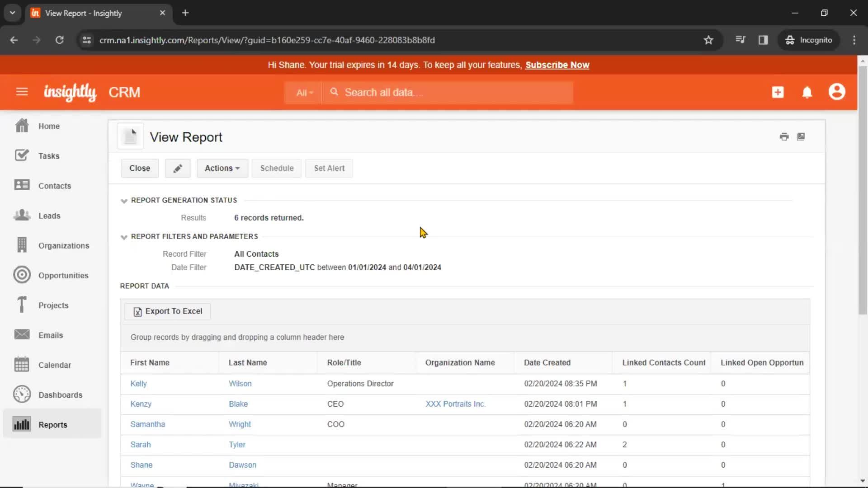The width and height of the screenshot is (868, 488).
Task: Bookmark this page with the star icon
Action: click(708, 40)
